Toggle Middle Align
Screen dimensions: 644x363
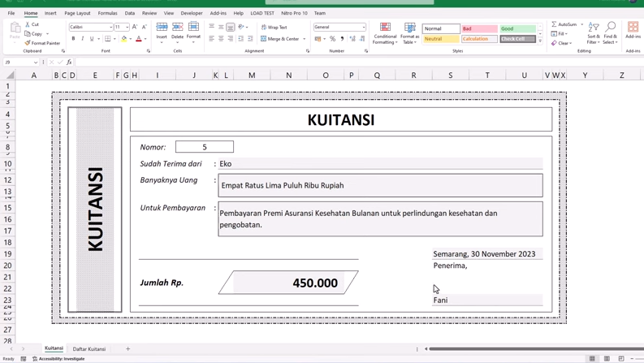[x=221, y=27]
